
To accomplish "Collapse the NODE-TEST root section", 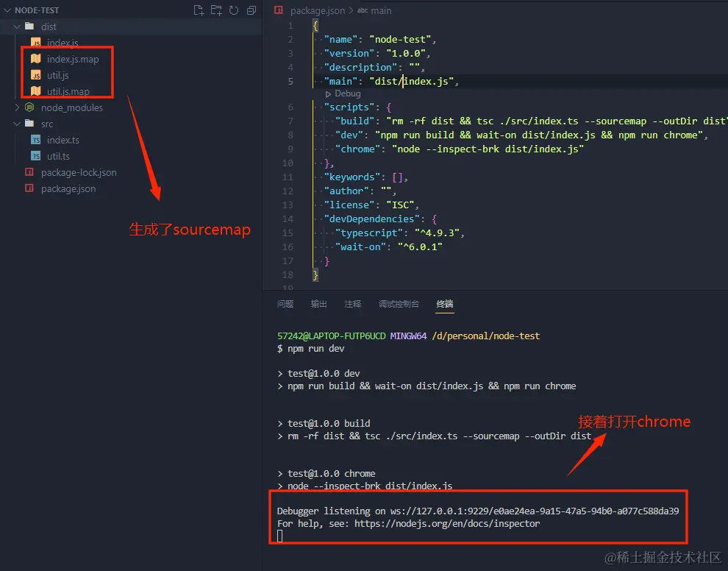I will (7, 10).
